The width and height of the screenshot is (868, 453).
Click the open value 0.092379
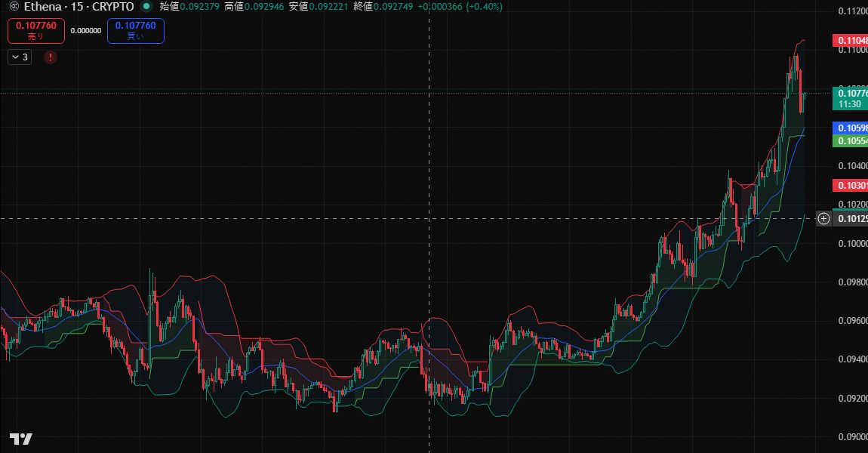click(x=199, y=7)
